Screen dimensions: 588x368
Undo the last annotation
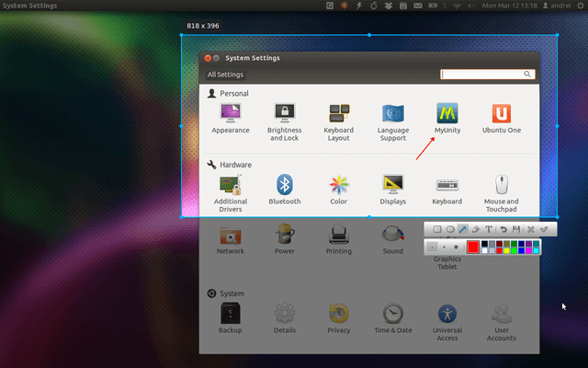pyautogui.click(x=503, y=229)
